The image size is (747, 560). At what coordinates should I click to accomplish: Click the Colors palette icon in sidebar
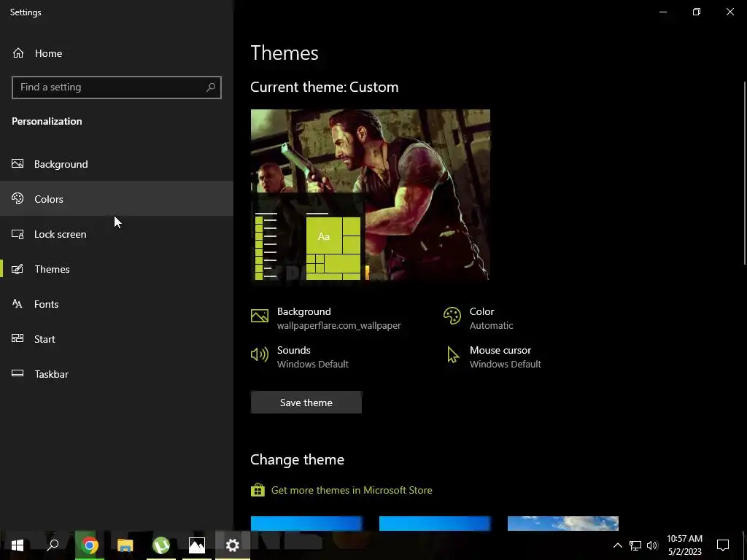point(18,198)
